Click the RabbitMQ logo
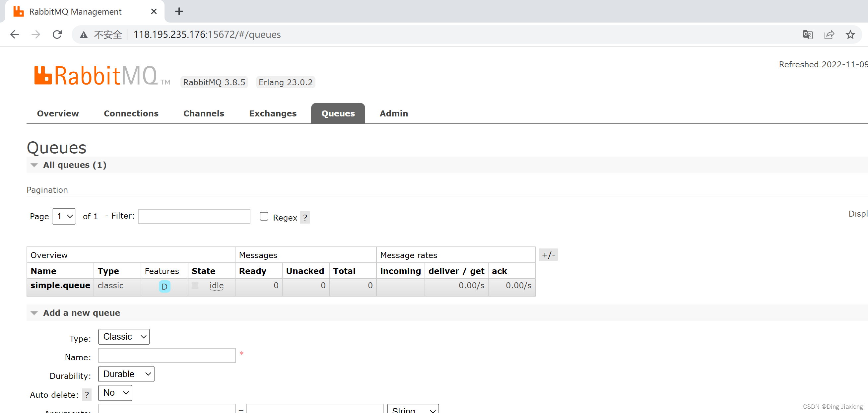 click(102, 76)
